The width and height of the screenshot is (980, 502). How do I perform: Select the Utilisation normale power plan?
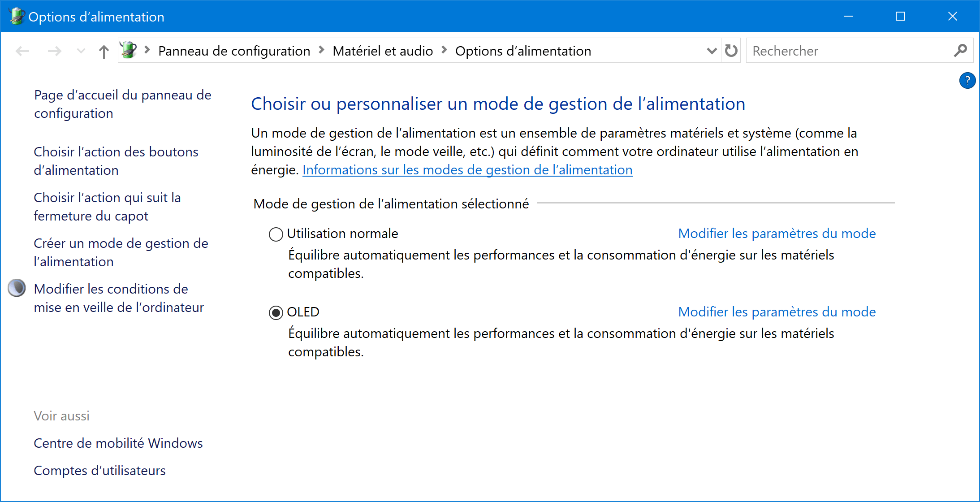pyautogui.click(x=276, y=234)
